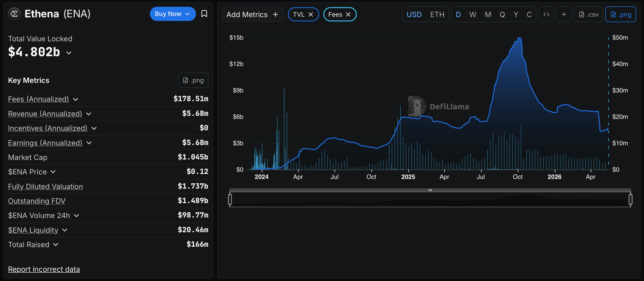Click the Fees (Annualized) label

coord(38,99)
